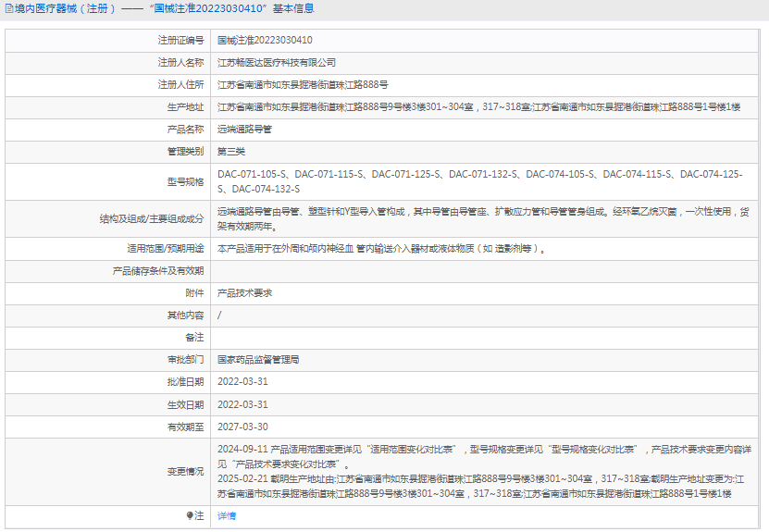The height and width of the screenshot is (532, 769).
Task: Click the 型号规格 row label
Action: pyautogui.click(x=185, y=182)
